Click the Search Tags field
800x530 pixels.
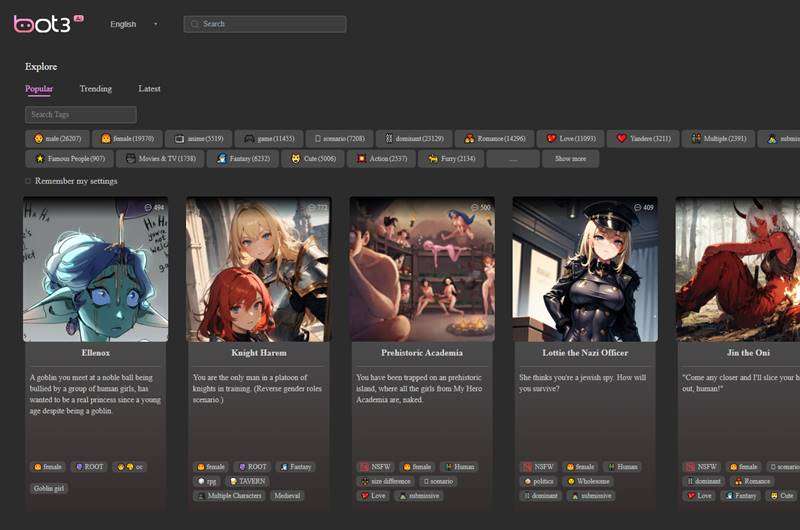[x=81, y=114]
